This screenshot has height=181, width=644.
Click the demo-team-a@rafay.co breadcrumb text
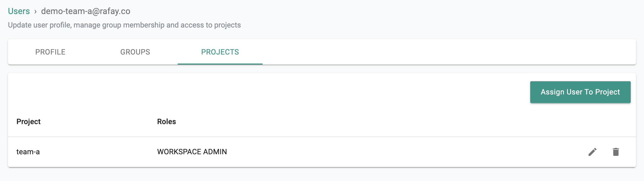pos(86,11)
